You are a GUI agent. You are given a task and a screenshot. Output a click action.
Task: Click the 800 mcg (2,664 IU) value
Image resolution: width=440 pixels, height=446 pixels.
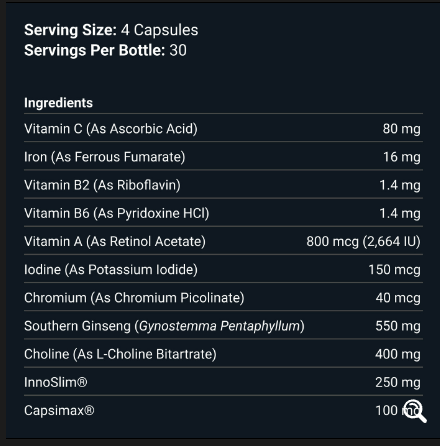(x=363, y=241)
